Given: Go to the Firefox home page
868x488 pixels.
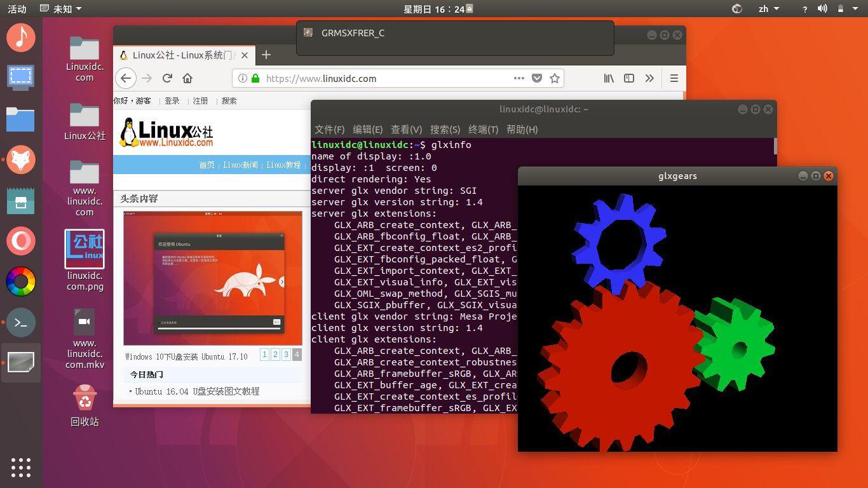Looking at the screenshot, I should [x=187, y=78].
